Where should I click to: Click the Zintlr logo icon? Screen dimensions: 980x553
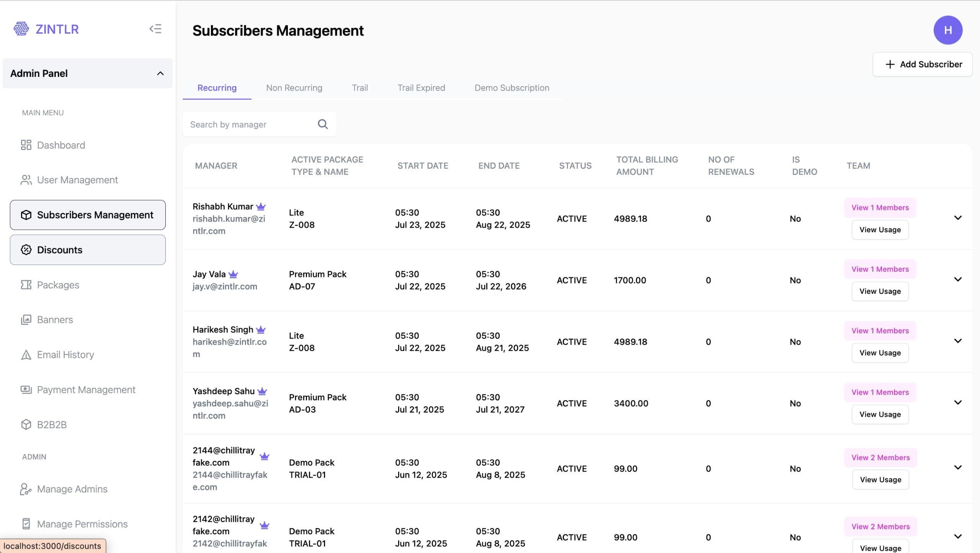tap(21, 29)
